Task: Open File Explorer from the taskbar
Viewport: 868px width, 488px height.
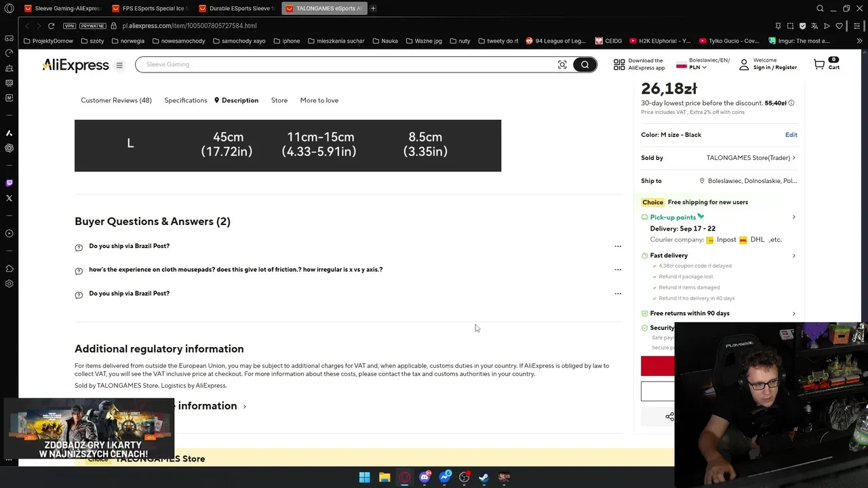Action: (x=384, y=477)
